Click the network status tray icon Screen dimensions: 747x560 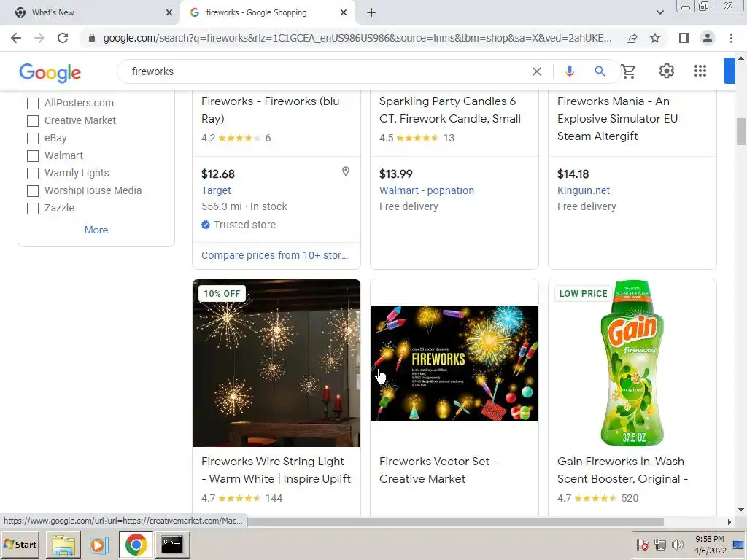(x=659, y=544)
